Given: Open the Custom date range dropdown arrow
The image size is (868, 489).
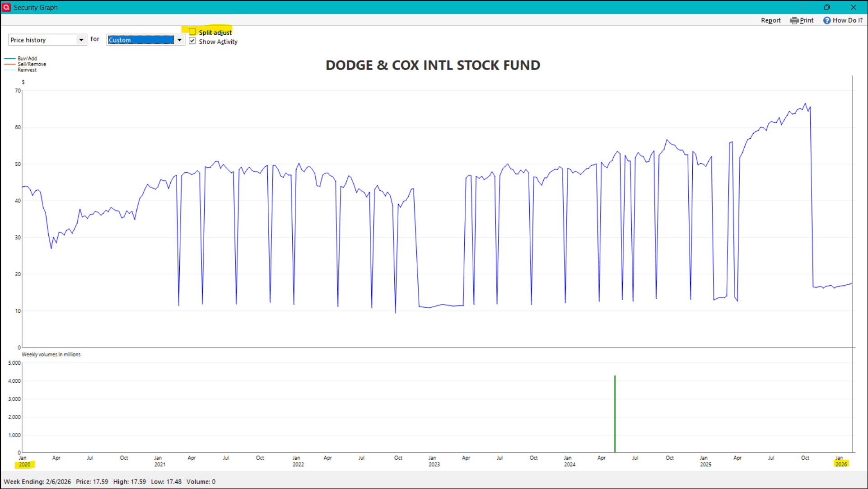Looking at the screenshot, I should 179,40.
